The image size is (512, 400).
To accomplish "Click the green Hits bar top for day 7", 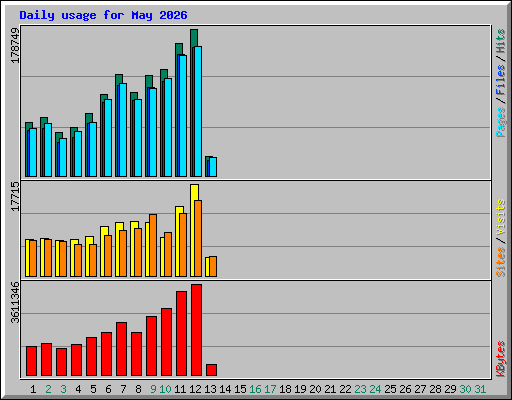I will pyautogui.click(x=119, y=79).
